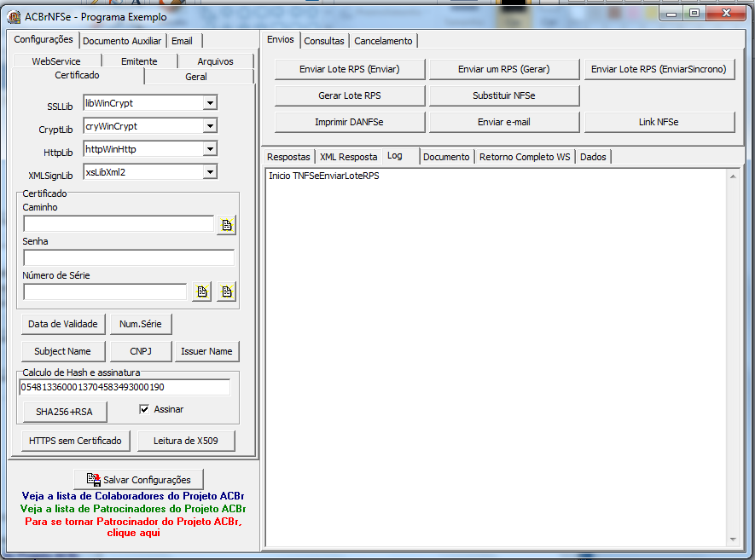Viewport: 755px width, 560px height.
Task: Click the Imprimir DANFSe button
Action: point(350,122)
